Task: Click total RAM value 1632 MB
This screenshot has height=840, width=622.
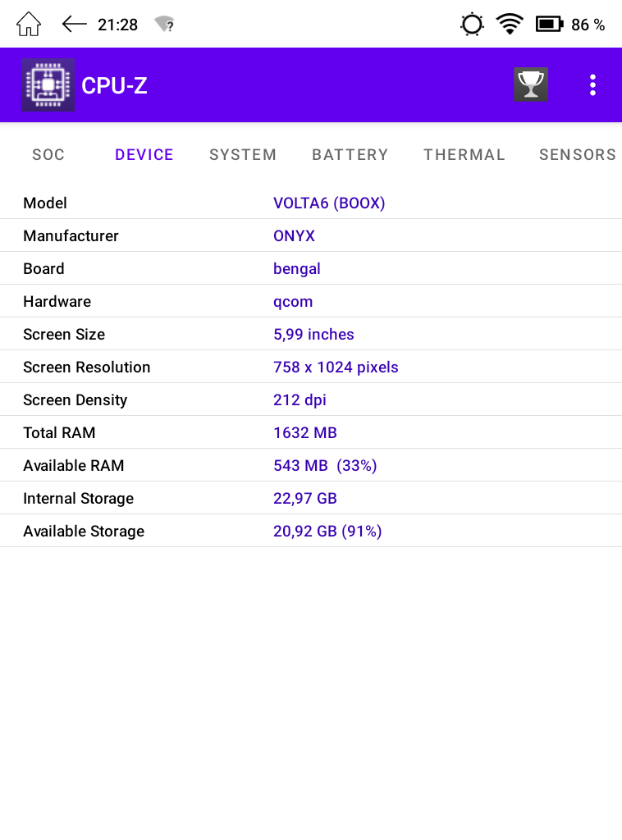Action: pyautogui.click(x=304, y=433)
